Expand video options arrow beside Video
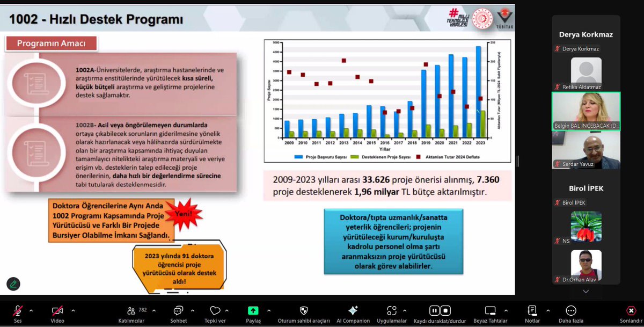Image resolution: width=644 pixels, height=327 pixels. [x=73, y=310]
